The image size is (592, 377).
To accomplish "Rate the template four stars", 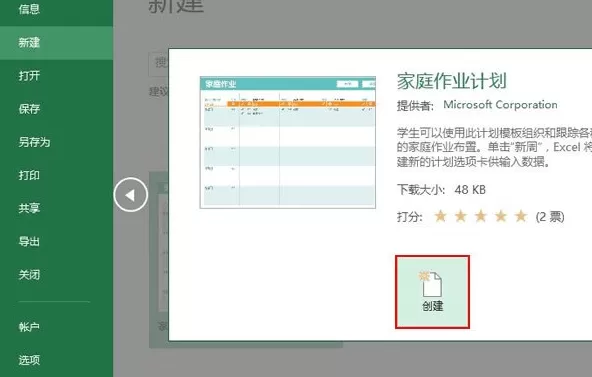I will click(501, 216).
